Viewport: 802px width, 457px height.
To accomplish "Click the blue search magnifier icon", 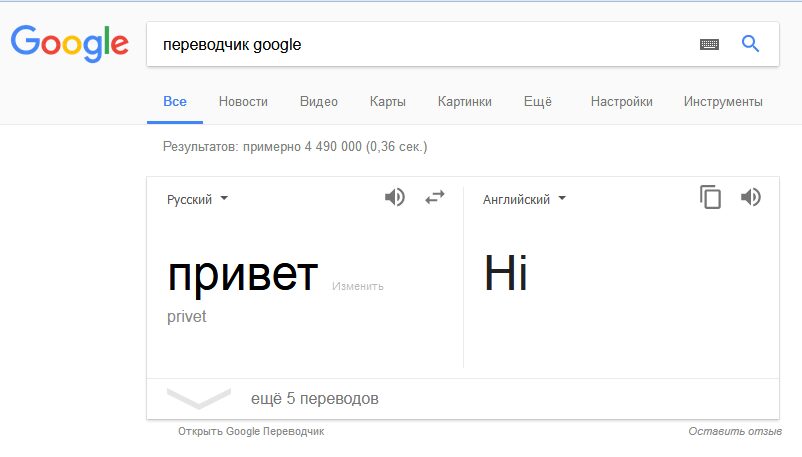I will pyautogui.click(x=750, y=44).
